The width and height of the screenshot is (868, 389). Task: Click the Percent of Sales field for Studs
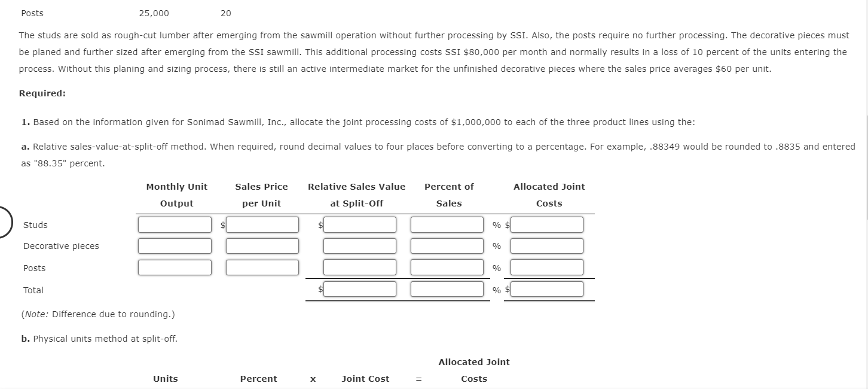tap(447, 224)
